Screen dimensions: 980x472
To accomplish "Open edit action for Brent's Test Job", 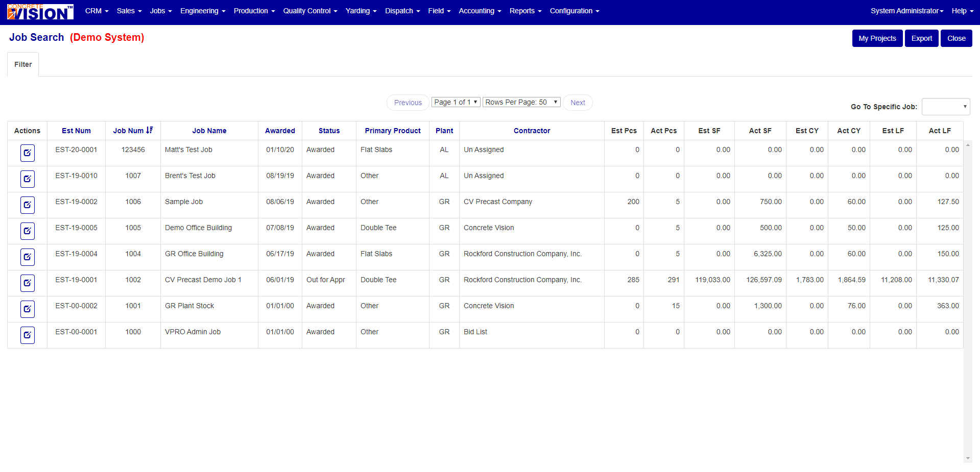I will 28,179.
